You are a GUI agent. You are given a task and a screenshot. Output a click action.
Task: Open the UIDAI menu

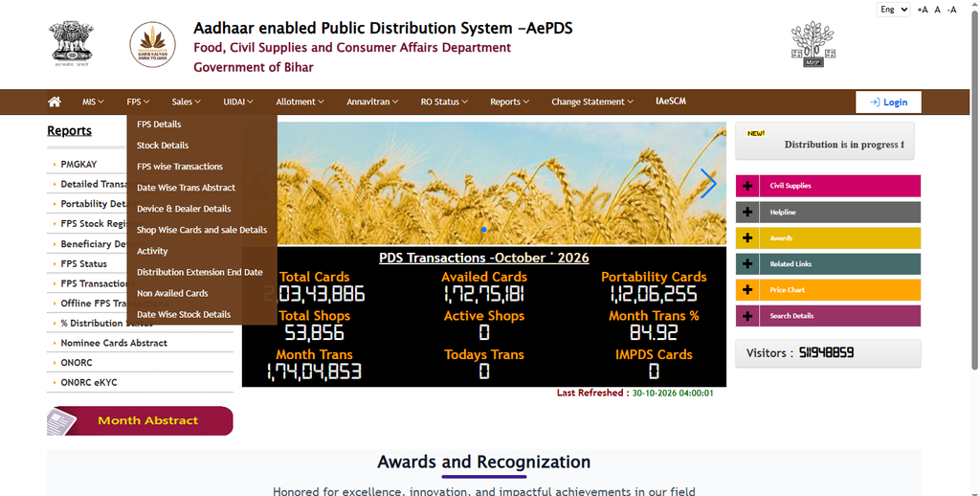(x=238, y=101)
